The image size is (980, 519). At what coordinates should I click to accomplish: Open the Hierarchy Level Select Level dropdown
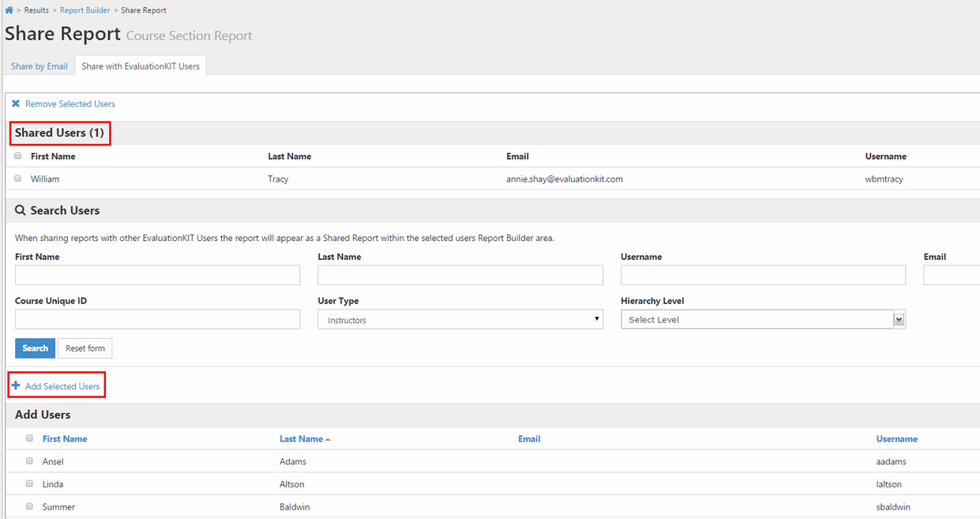click(x=763, y=319)
